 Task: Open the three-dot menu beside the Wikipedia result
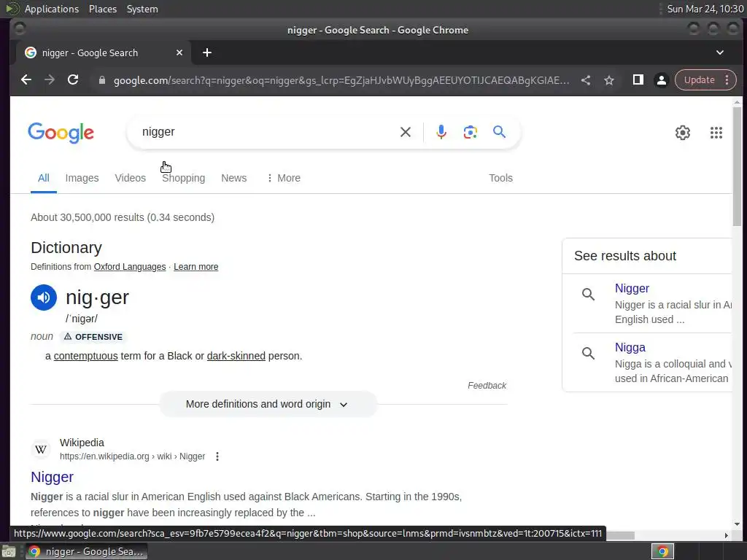tap(217, 456)
